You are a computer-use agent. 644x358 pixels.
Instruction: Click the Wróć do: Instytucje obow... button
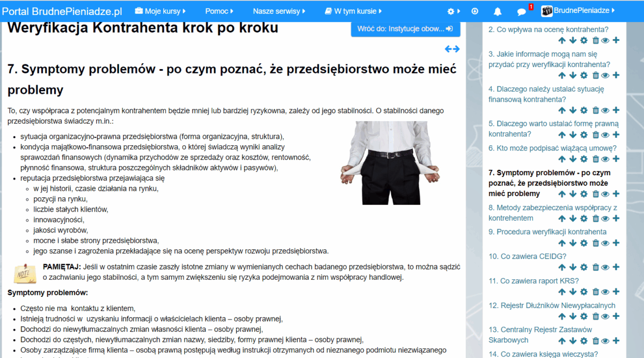tap(405, 29)
